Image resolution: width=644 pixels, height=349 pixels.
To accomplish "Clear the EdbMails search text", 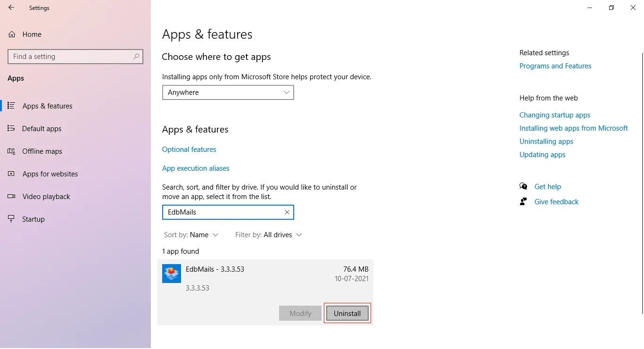I will pyautogui.click(x=287, y=212).
